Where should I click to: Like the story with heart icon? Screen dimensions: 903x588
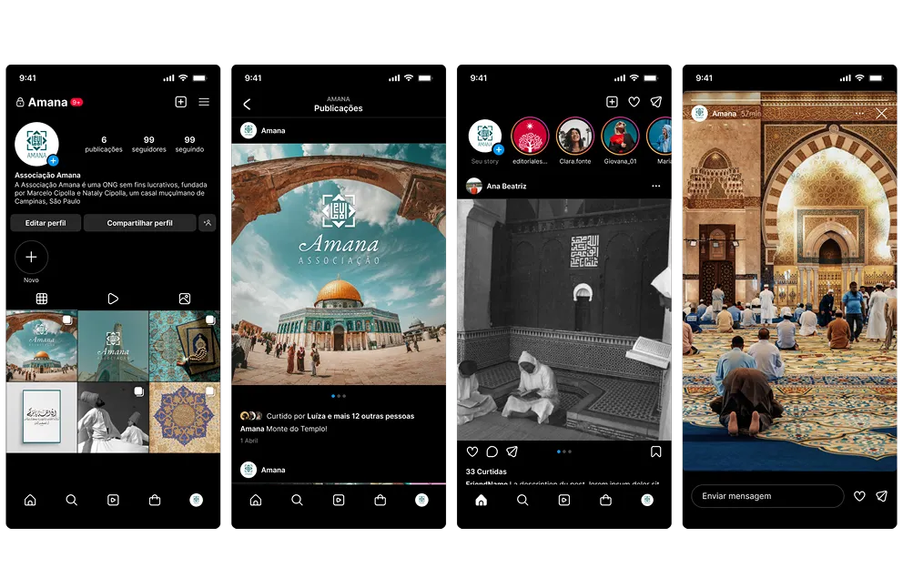click(859, 496)
